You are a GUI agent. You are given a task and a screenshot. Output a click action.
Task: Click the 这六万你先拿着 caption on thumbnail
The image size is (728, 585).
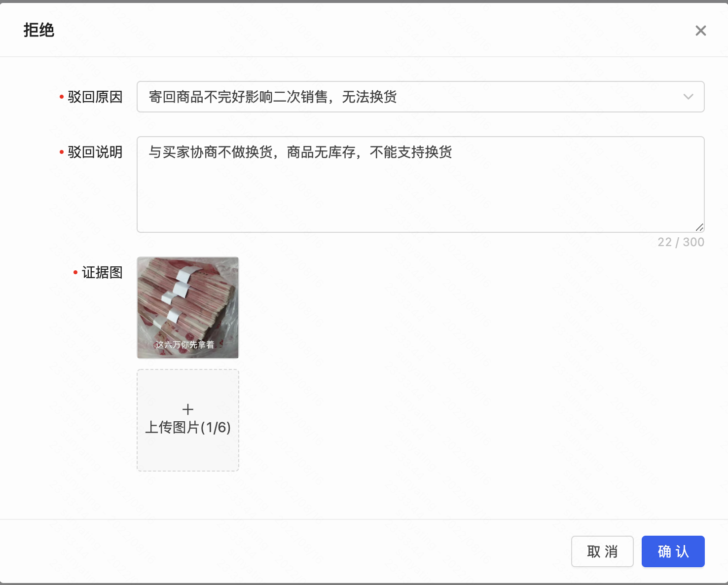[x=185, y=345]
